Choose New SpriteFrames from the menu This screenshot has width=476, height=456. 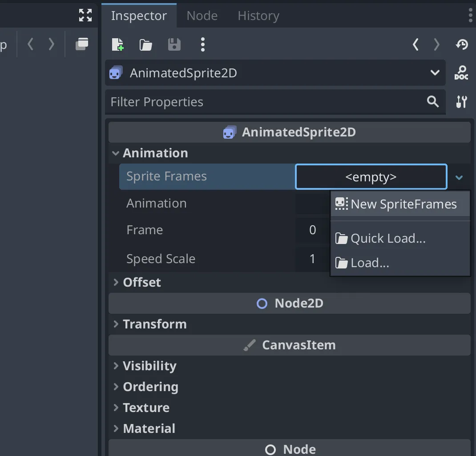(403, 204)
